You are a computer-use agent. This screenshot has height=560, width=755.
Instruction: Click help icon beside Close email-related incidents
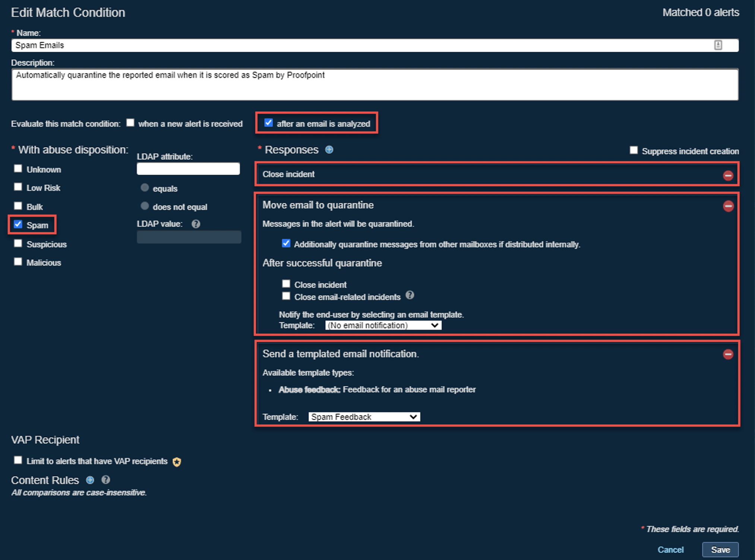(x=410, y=295)
